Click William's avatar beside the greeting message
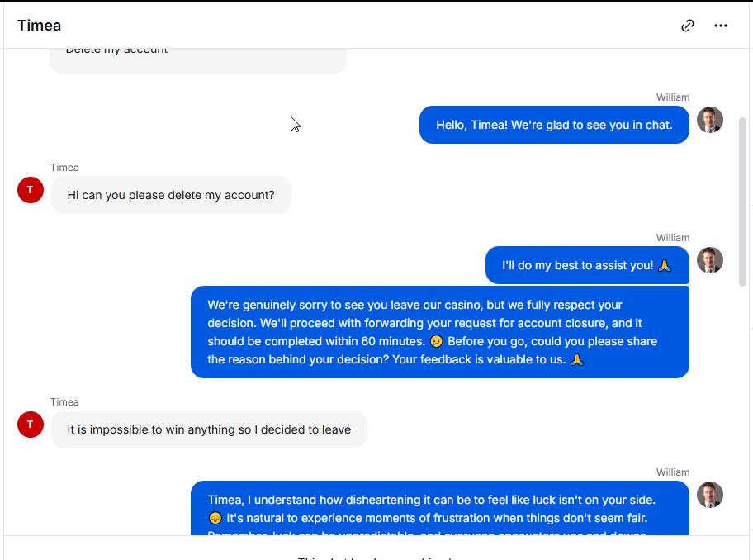Viewport: 753px width, 560px height. (x=710, y=120)
